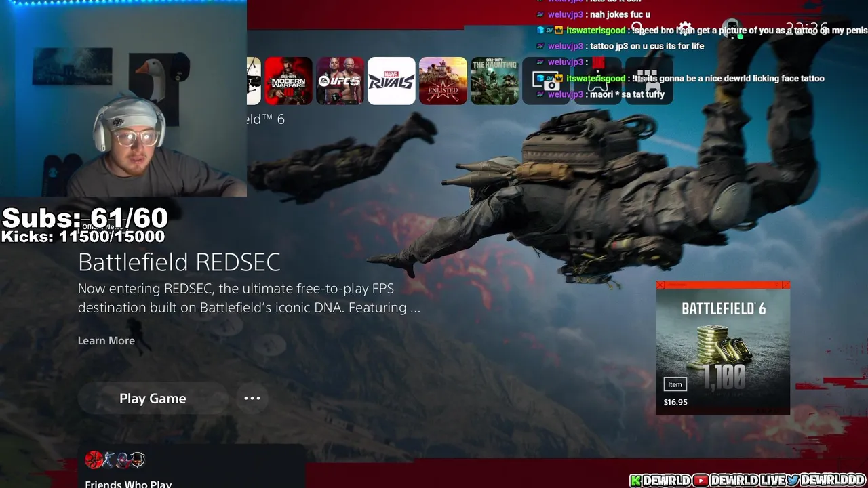Open the settings gear icon
868x488 pixels.
pos(686,28)
